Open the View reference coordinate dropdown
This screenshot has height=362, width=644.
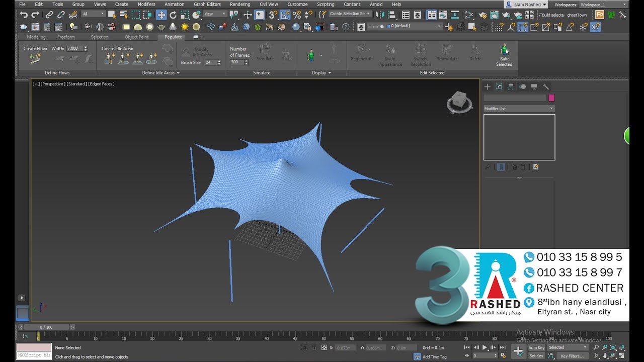[x=215, y=14]
